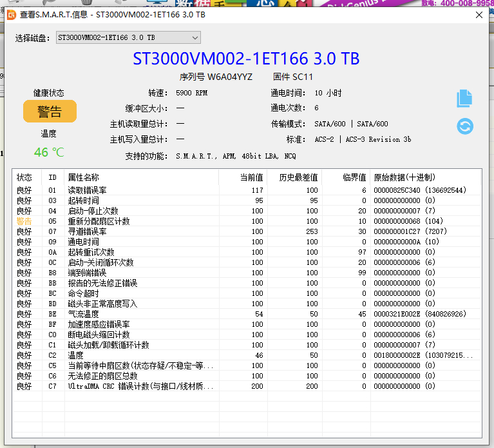Click the 临界值 column header
Viewport: 494px width, 448px height.
[346, 177]
